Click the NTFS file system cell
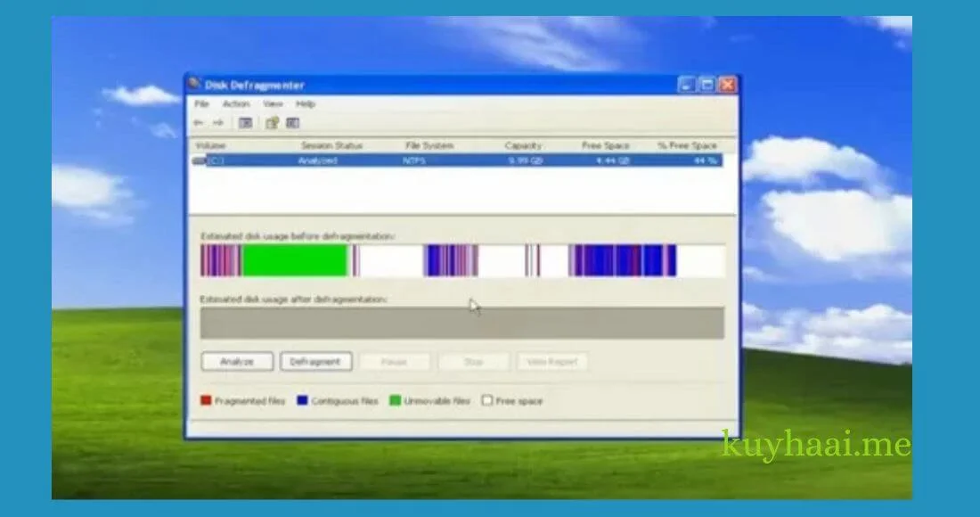This screenshot has height=517, width=980. point(414,160)
